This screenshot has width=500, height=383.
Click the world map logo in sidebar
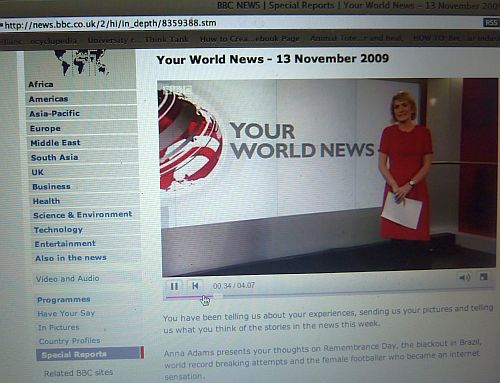(80, 62)
